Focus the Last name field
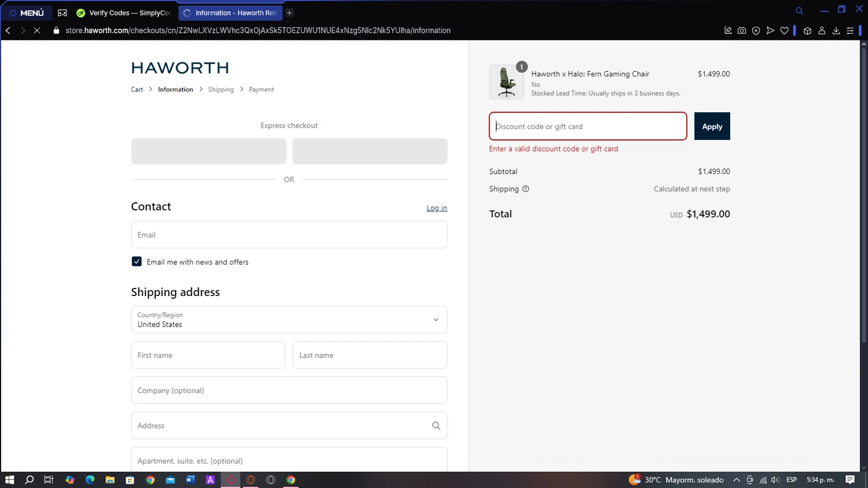The height and width of the screenshot is (488, 868). point(370,355)
